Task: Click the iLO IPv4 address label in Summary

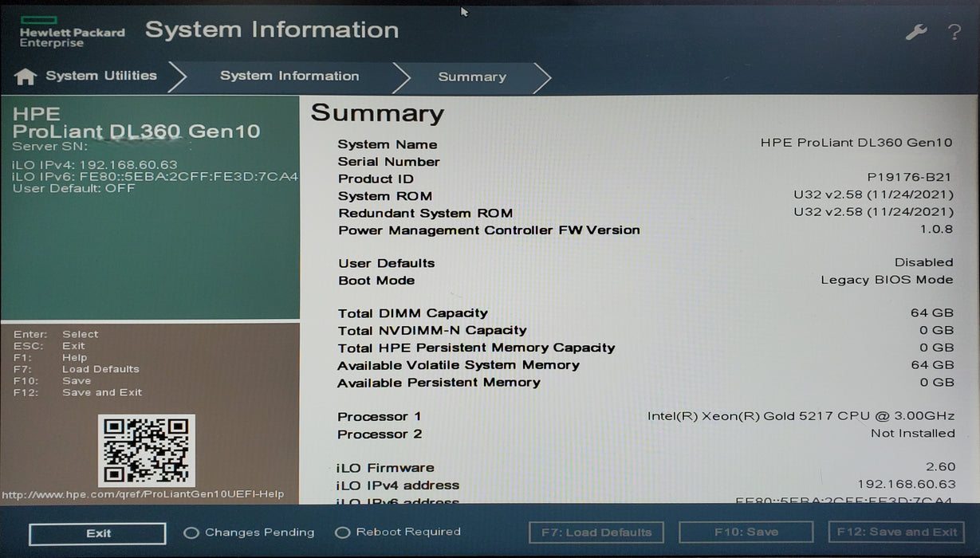Action: pyautogui.click(x=398, y=485)
